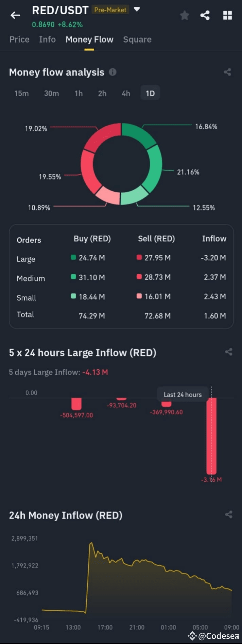Screen dimensions: 242x644
Task: Select the 30m interval option
Action: click(51, 93)
